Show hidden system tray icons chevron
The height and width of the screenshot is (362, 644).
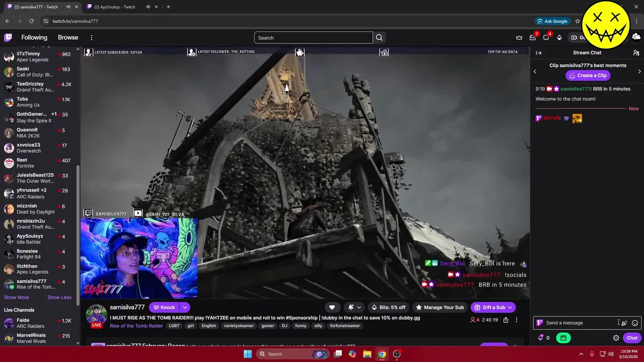click(x=581, y=354)
